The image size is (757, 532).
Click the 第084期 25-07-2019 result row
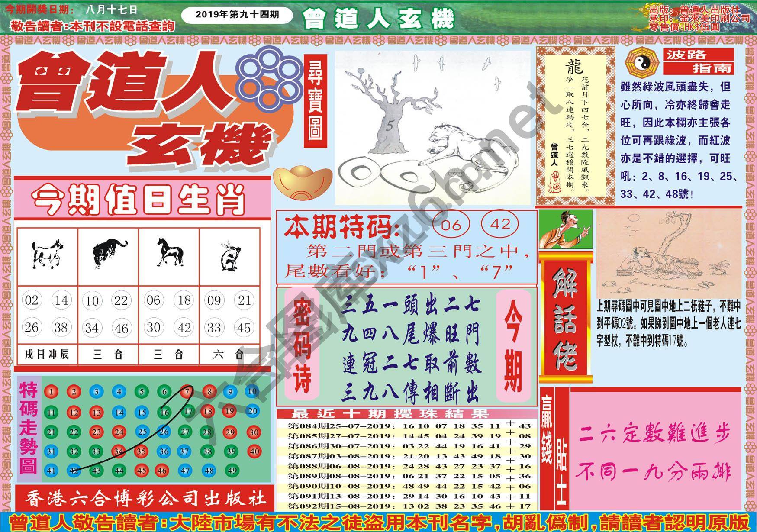pyautogui.click(x=409, y=426)
